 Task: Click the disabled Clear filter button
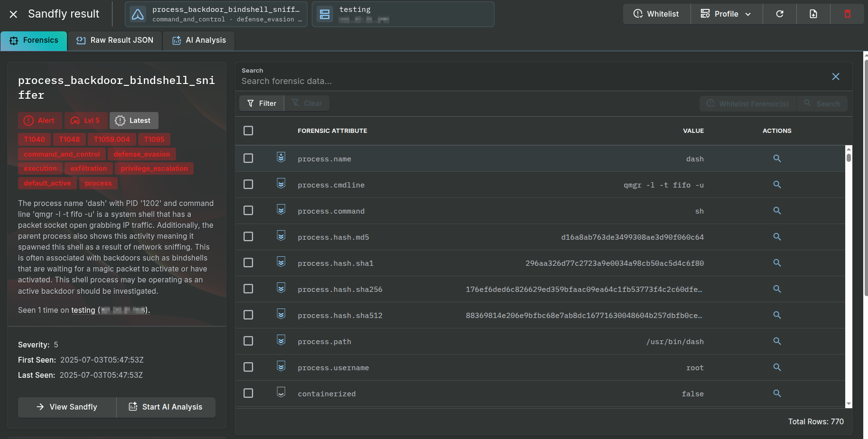click(x=307, y=103)
